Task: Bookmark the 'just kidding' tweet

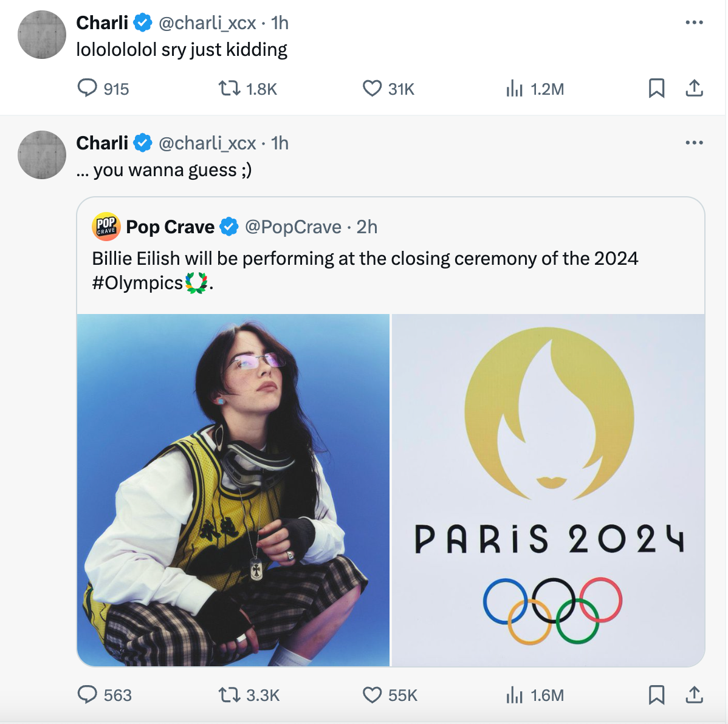Action: [656, 89]
